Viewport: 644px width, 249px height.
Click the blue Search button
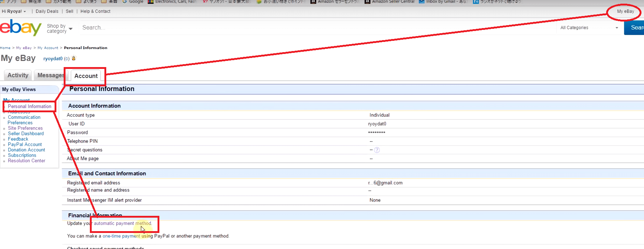[634, 28]
